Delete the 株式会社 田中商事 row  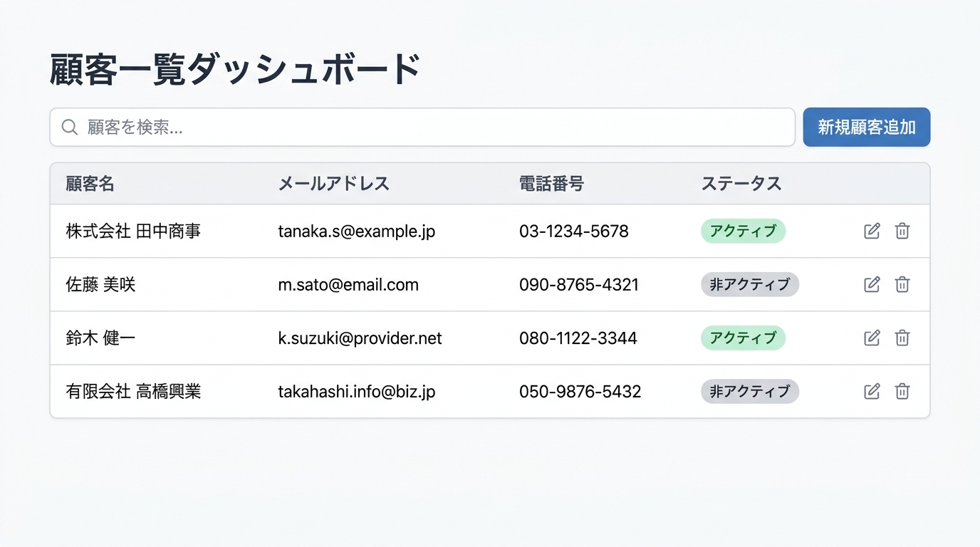(902, 231)
